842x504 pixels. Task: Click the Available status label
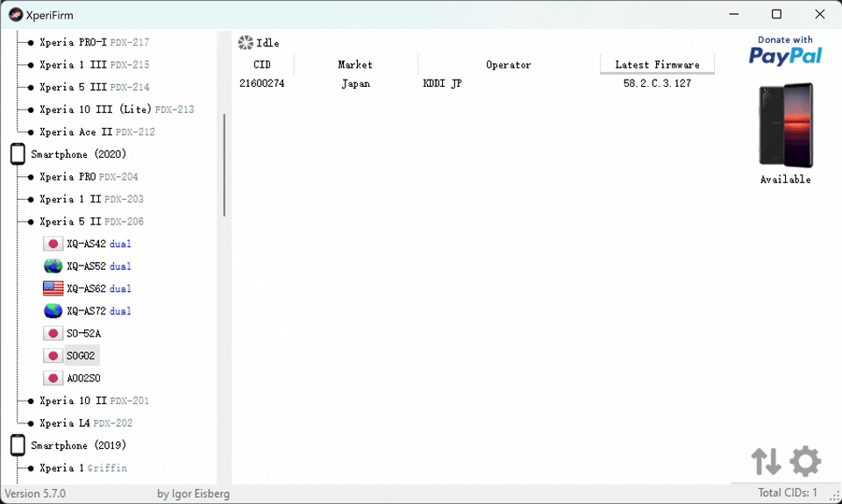[786, 180]
